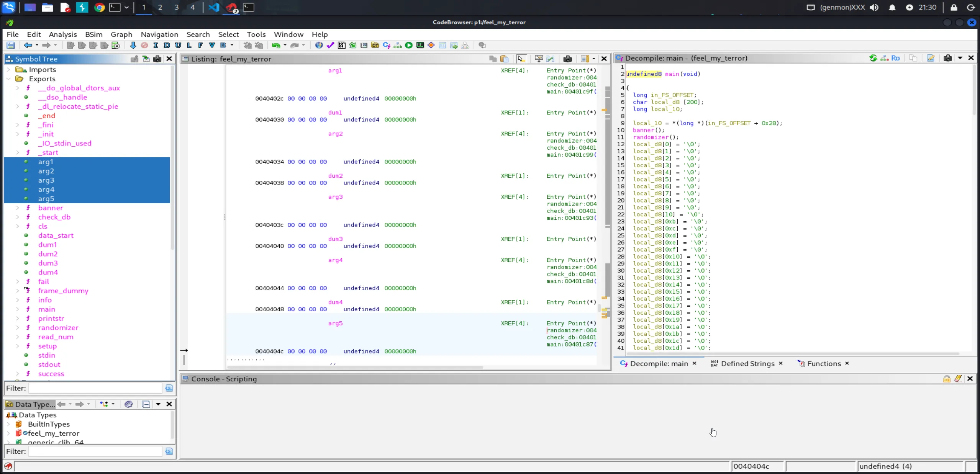The height and width of the screenshot is (474, 980).
Task: Toggle the Console scroll lock icon
Action: tap(947, 379)
